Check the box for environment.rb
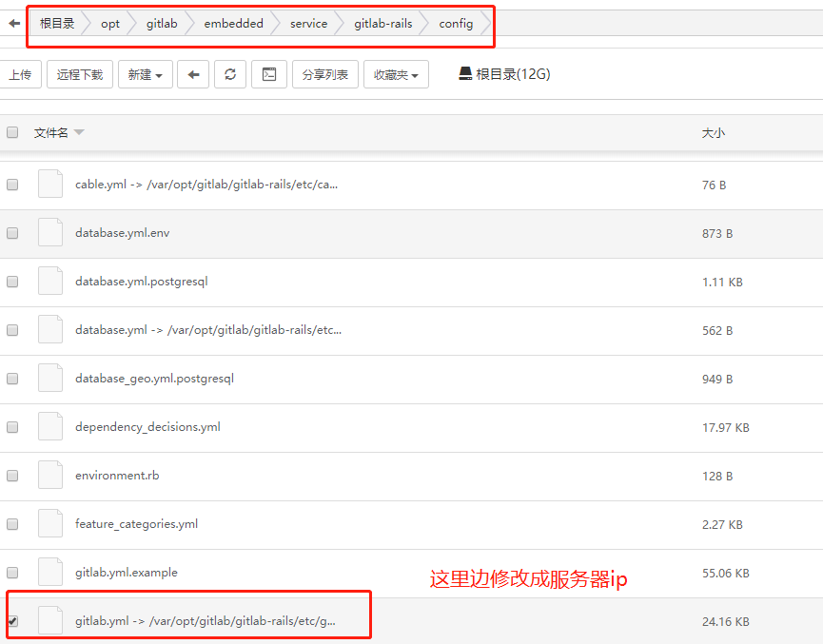 pyautogui.click(x=12, y=476)
